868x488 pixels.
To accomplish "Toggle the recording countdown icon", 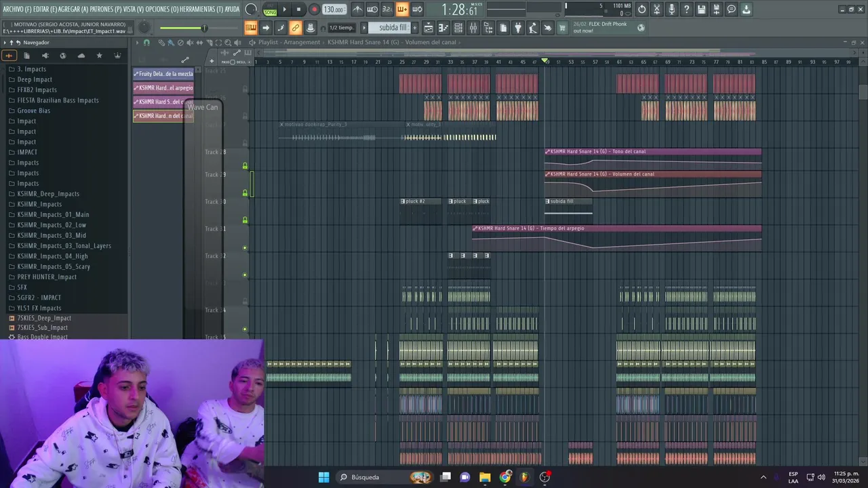I will coord(387,9).
